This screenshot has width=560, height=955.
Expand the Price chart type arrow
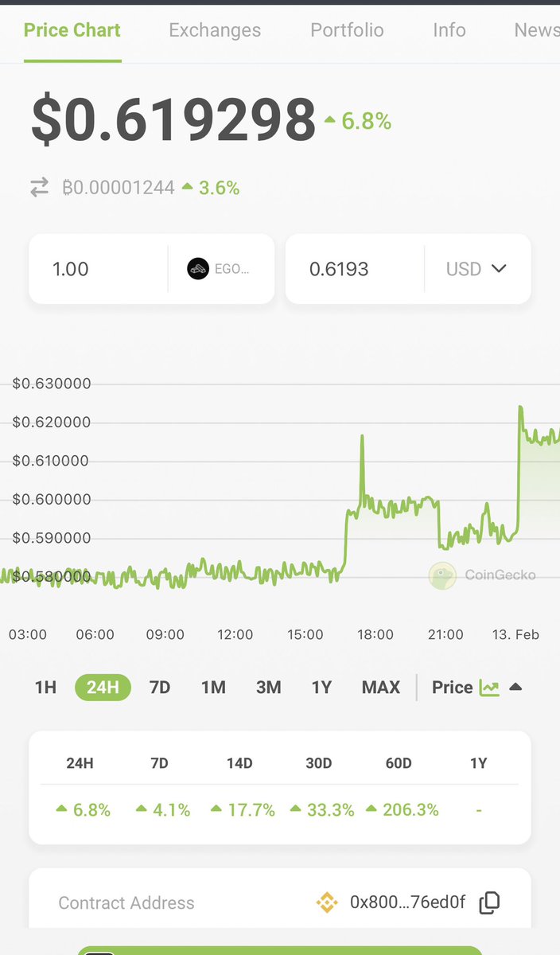pos(515,688)
